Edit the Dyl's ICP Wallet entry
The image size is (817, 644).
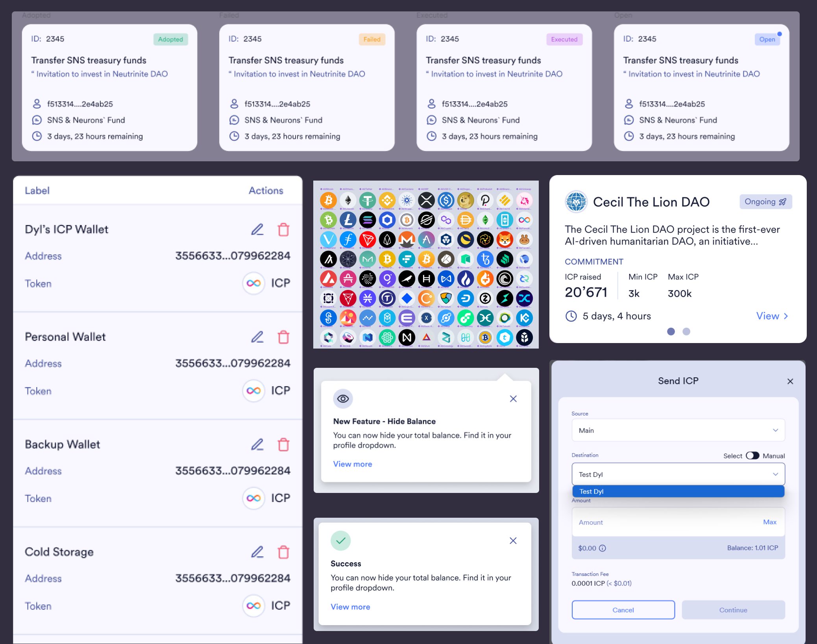click(x=257, y=229)
